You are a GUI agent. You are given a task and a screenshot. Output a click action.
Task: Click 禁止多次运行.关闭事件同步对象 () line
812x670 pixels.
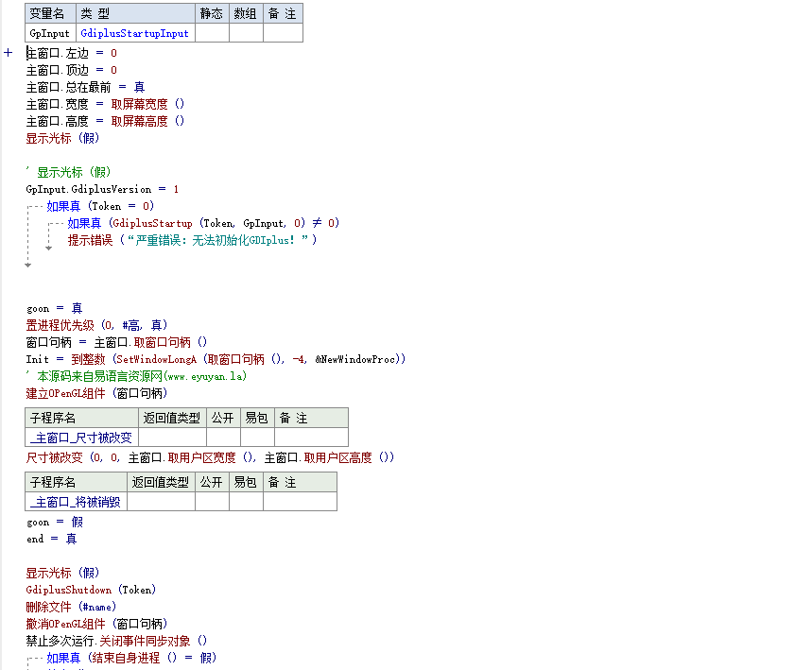(116, 642)
